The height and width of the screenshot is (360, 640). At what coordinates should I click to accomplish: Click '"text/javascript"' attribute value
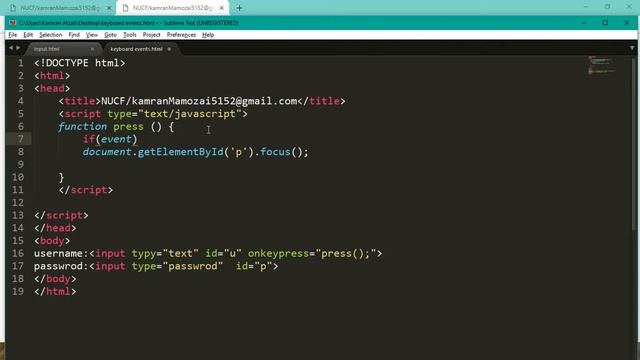click(190, 114)
